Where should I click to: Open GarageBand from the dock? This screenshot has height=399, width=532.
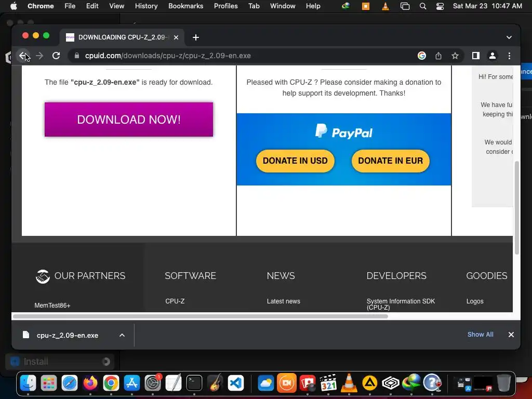[215, 383]
